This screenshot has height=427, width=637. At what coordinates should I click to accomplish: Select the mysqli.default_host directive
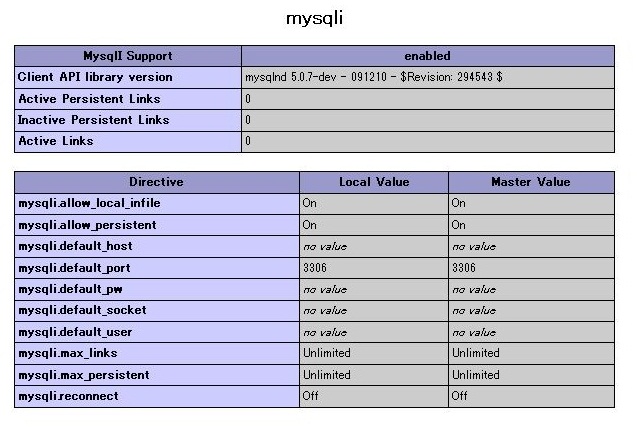point(76,246)
